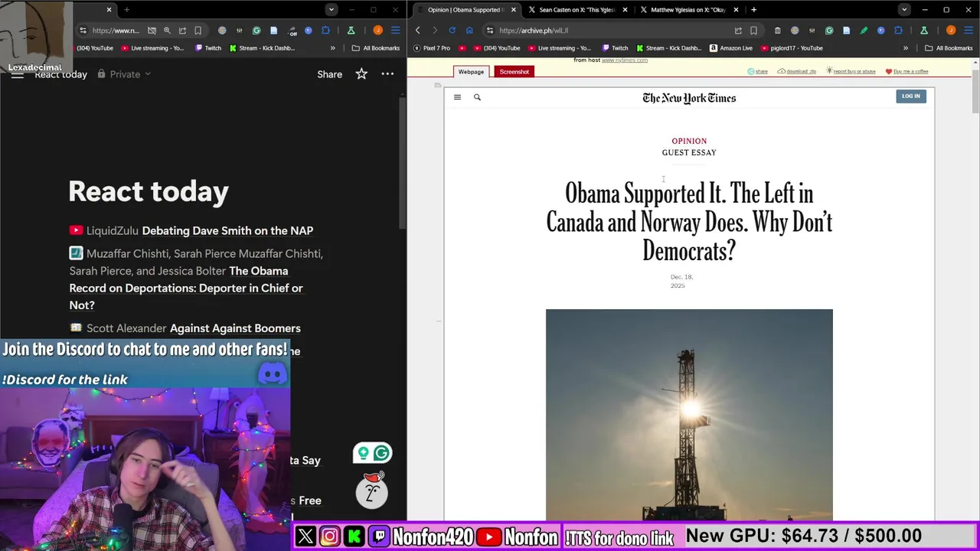Click the YouTube logo in the bottom banner

coord(489,536)
